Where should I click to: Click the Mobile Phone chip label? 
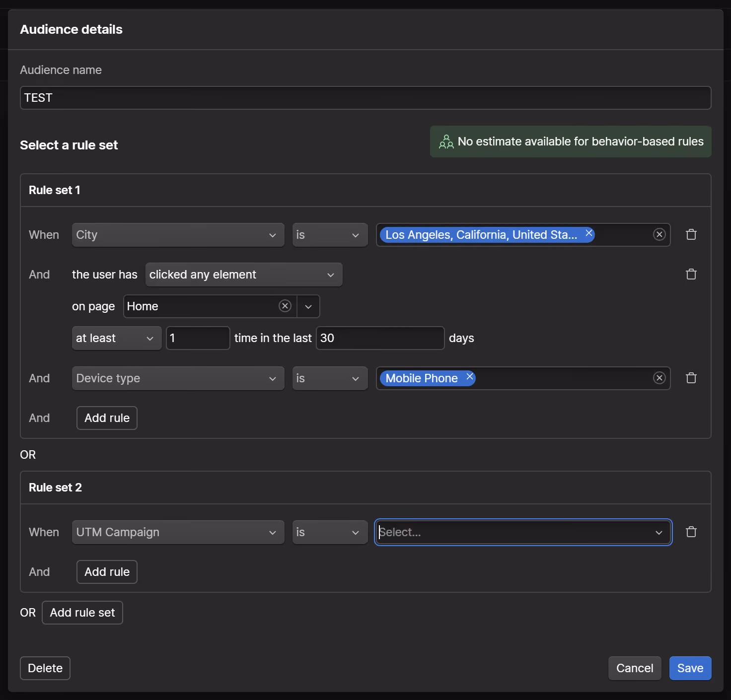[422, 378]
